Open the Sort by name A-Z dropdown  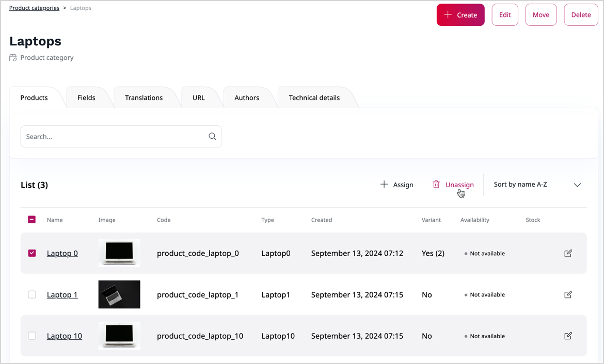tap(537, 185)
